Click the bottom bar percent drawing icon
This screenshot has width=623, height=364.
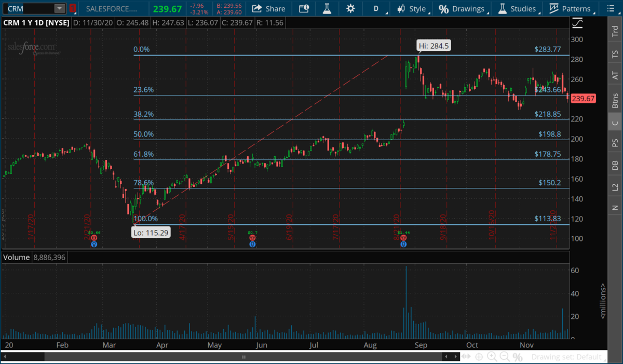point(518,357)
